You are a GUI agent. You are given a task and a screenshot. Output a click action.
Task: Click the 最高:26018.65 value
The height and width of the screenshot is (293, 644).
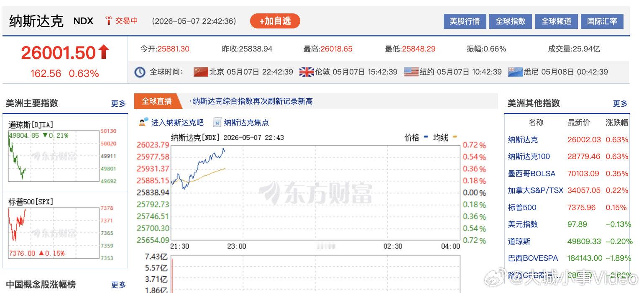328,49
